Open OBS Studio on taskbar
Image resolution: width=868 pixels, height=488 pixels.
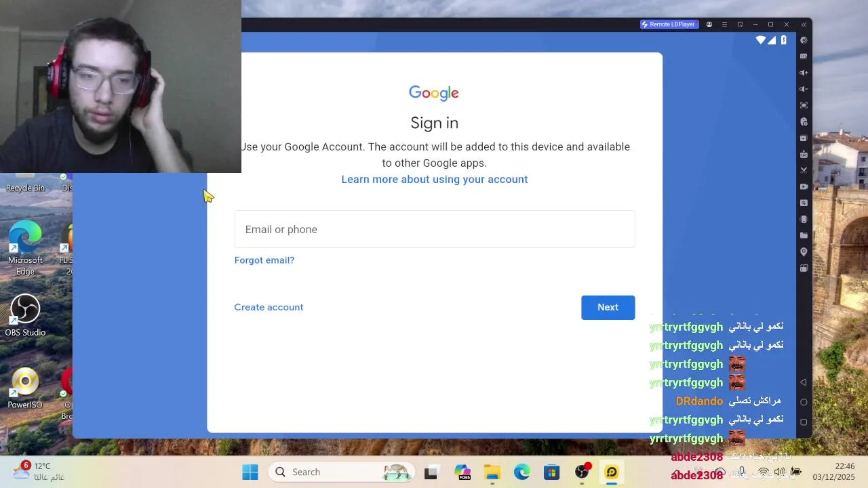582,472
